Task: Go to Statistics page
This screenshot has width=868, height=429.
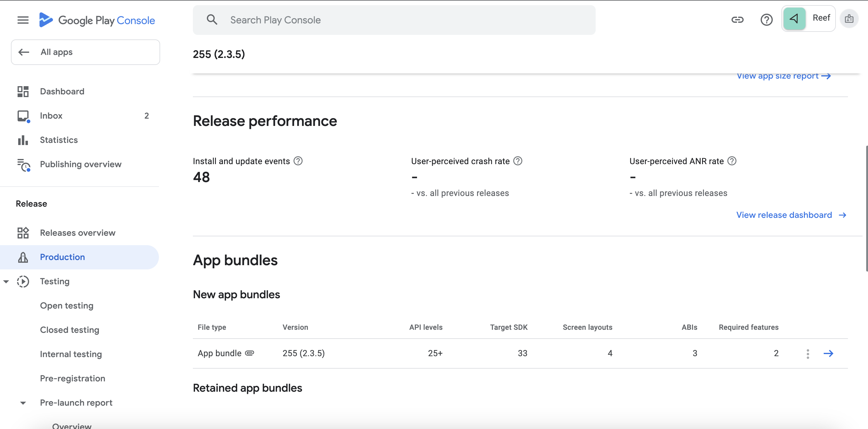Action: (59, 140)
